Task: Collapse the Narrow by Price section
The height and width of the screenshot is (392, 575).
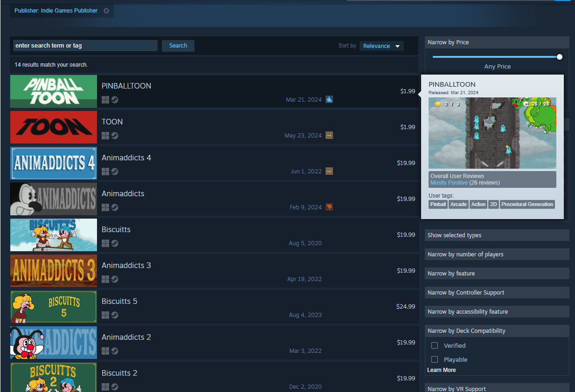Action: [497, 42]
